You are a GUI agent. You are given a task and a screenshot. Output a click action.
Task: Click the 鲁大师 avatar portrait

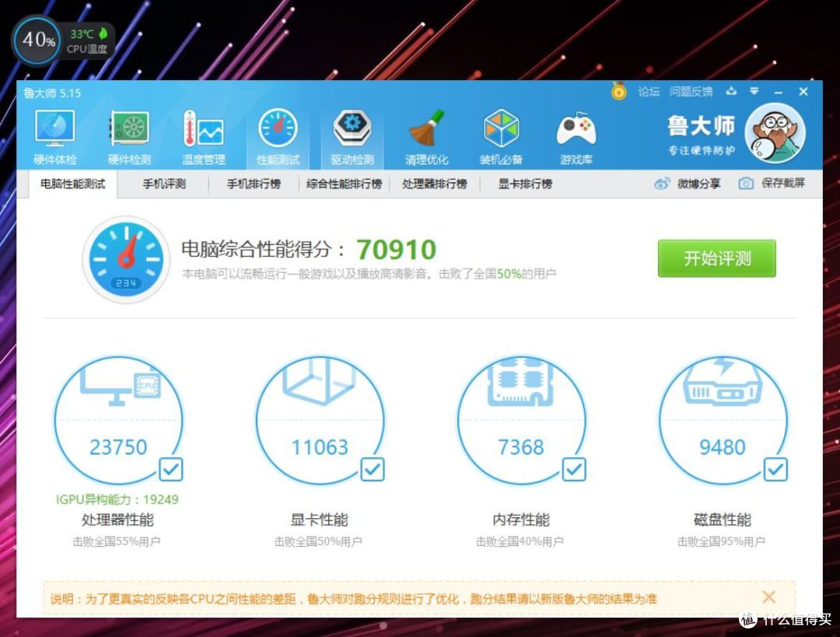(x=775, y=133)
